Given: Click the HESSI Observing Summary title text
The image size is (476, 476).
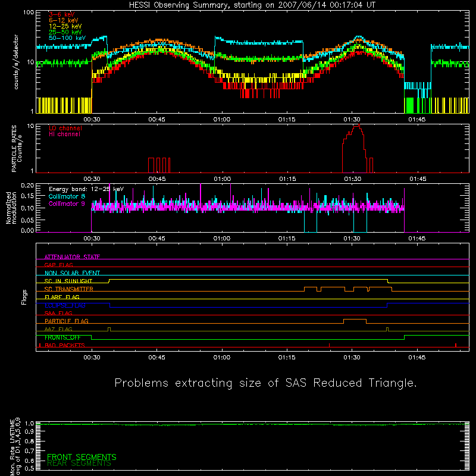Looking at the screenshot, I should coord(252,5).
